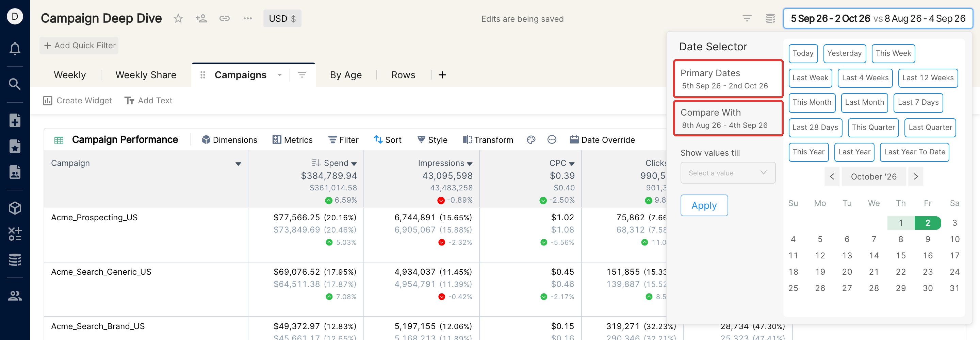
Task: Open widget Date Override
Action: [602, 140]
